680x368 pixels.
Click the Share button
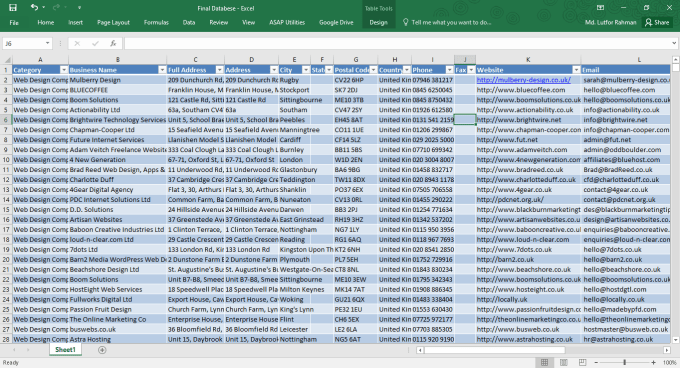point(657,23)
